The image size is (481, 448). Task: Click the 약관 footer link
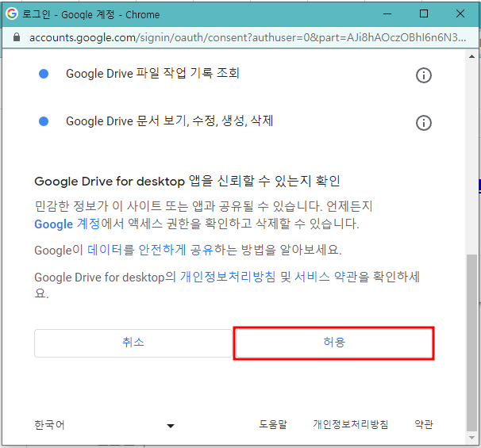pyautogui.click(x=424, y=424)
